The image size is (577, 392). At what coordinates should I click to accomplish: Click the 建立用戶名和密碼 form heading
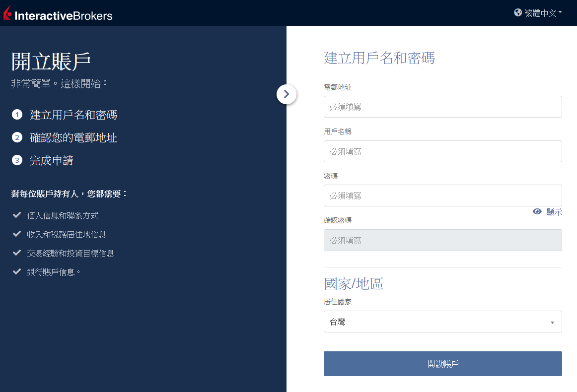click(379, 58)
